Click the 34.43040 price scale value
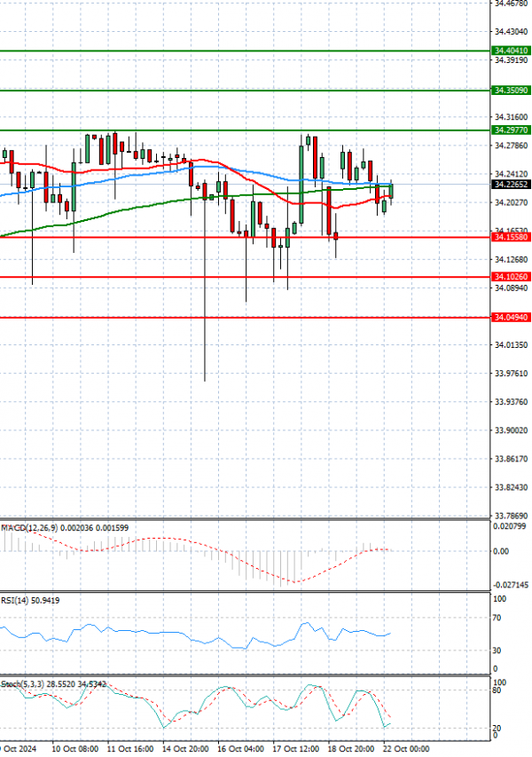This screenshot has height=757, width=532. coord(512,31)
